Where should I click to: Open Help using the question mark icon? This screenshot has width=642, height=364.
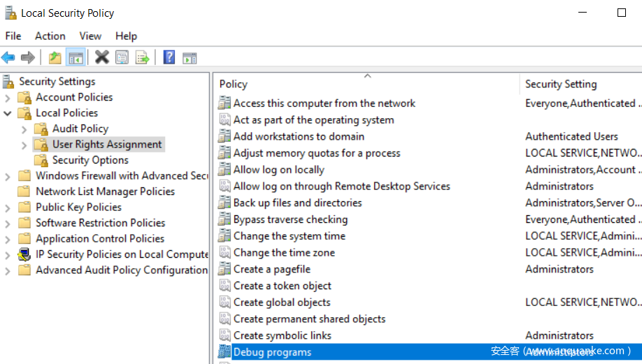point(169,57)
